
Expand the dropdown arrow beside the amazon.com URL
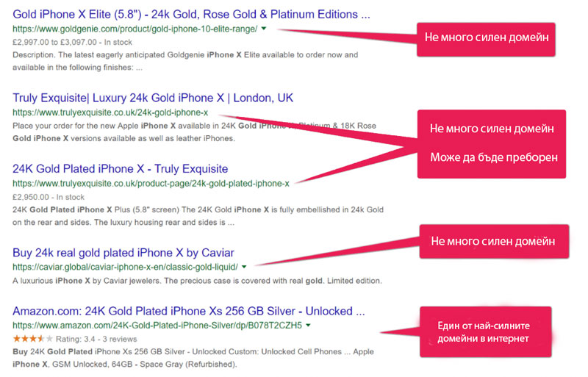point(308,325)
